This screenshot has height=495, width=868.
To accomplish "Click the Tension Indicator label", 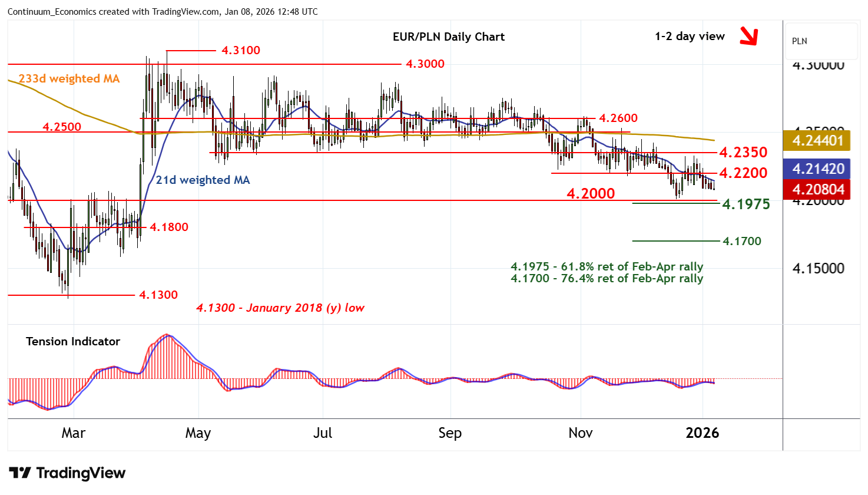I will 73,342.
